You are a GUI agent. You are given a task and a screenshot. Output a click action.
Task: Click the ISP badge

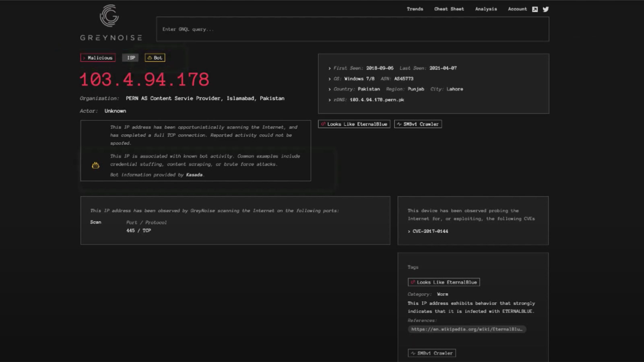pos(131,58)
